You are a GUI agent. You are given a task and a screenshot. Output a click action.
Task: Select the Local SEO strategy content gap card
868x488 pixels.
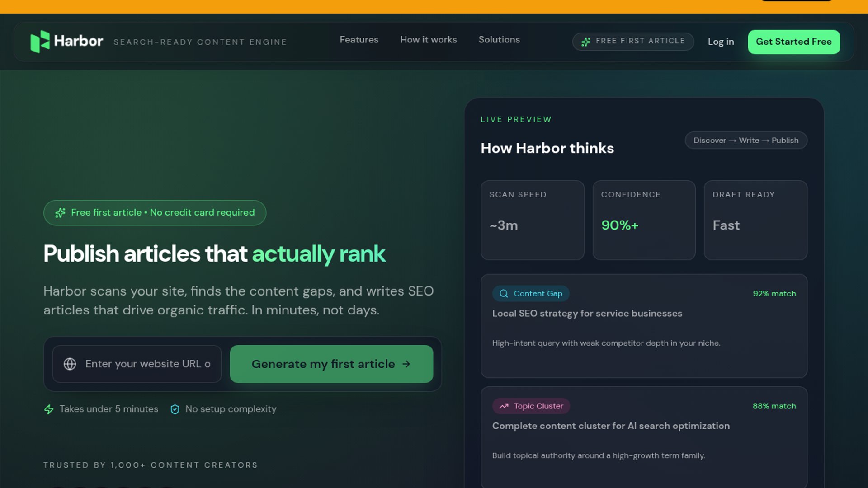coord(644,326)
